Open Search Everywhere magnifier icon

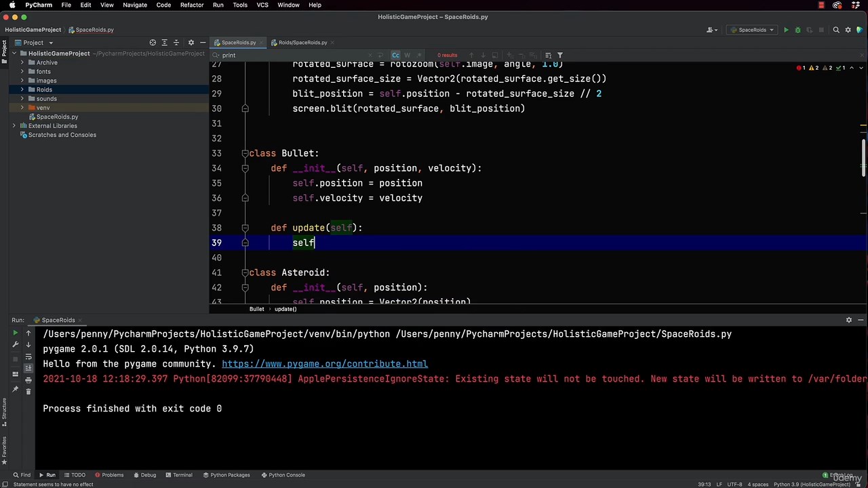[x=836, y=30]
